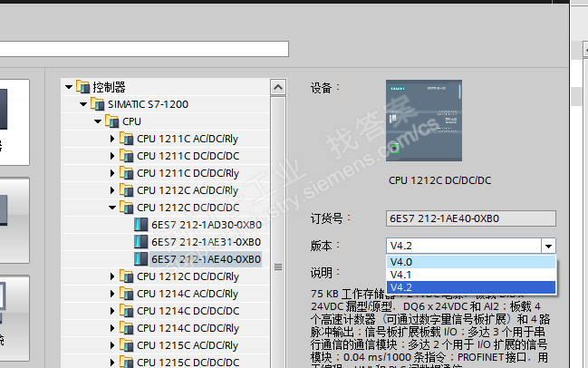
Task: Expand CPU 1211C DC/DC/Rly arrow
Action: 112,173
